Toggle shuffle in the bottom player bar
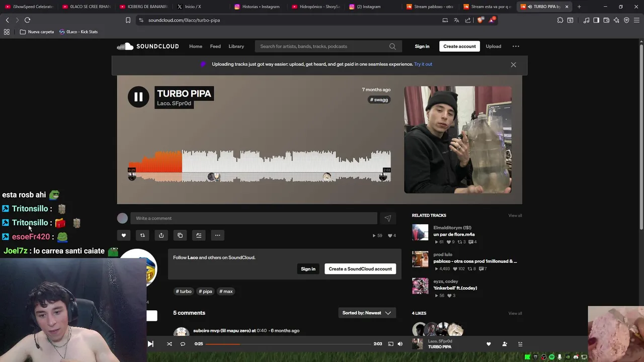Screen dimensions: 644x362 coord(169,344)
